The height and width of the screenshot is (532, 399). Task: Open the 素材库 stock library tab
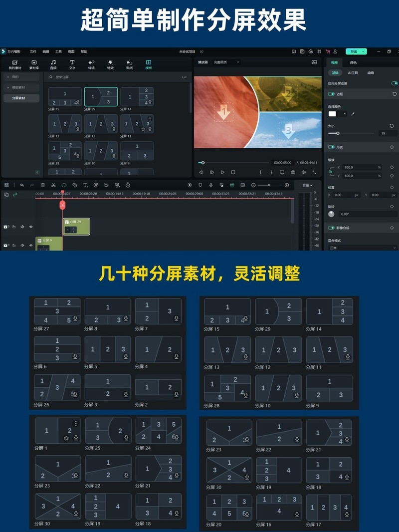(x=34, y=64)
